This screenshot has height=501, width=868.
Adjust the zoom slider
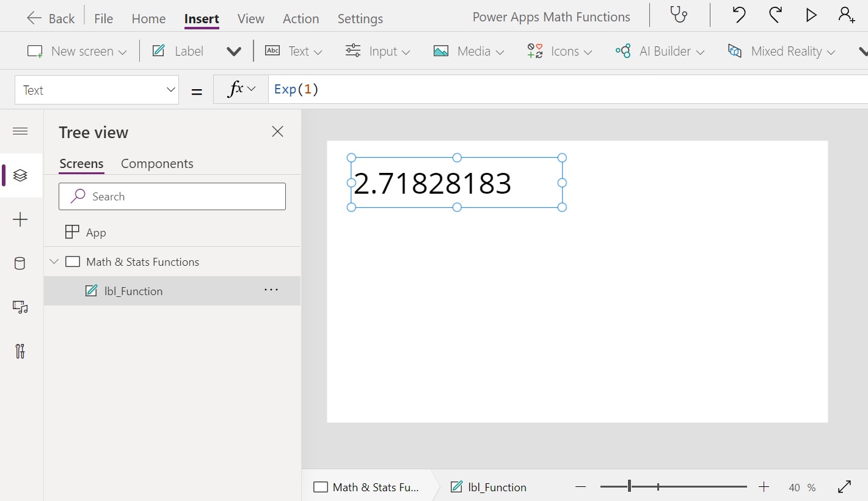point(629,487)
